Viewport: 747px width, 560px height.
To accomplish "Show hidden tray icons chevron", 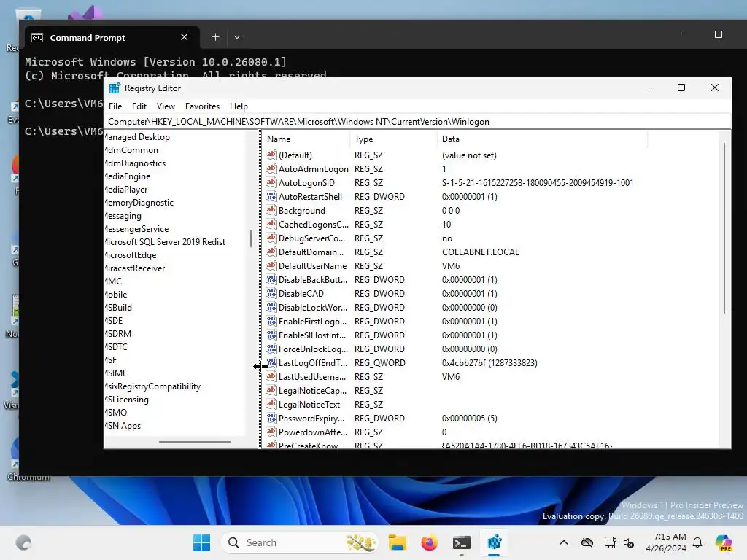I will tap(564, 542).
